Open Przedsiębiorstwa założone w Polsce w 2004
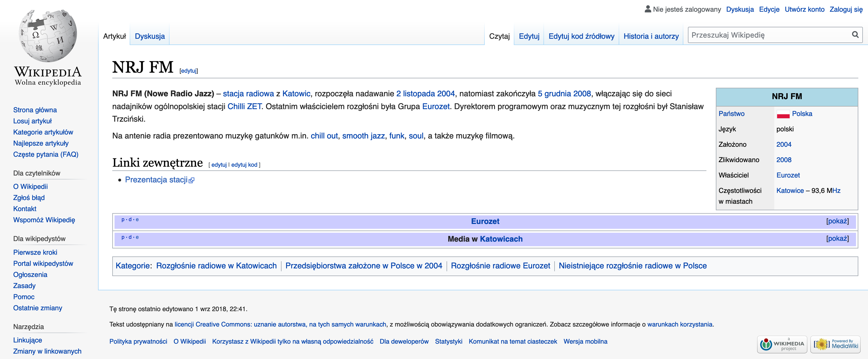Viewport: 868px width, 359px height. (x=363, y=266)
